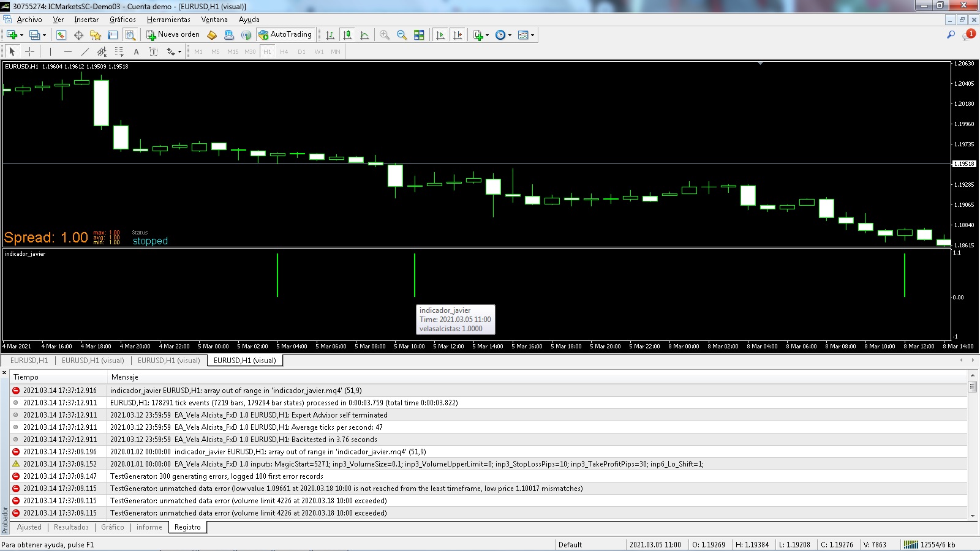Toggle the AutoTrading button
The height and width of the screenshot is (551, 980).
(x=285, y=35)
